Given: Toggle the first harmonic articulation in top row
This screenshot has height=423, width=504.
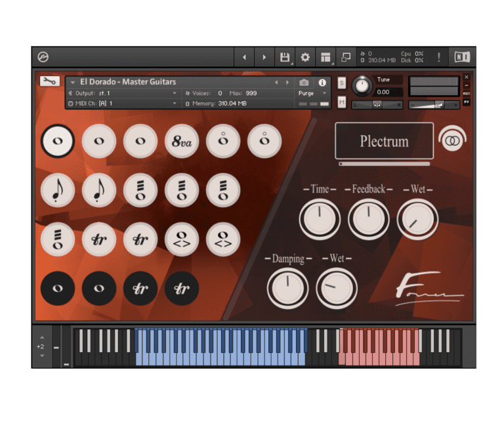Looking at the screenshot, I should click(x=223, y=141).
